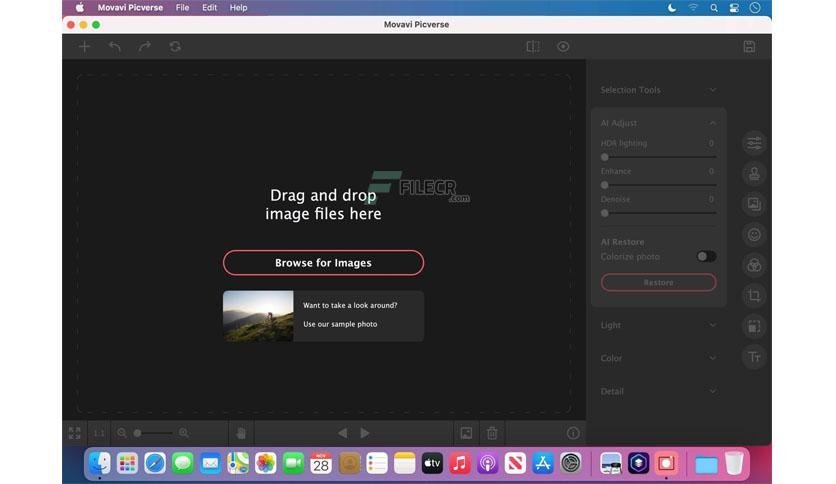Toggle the Colorize photo switch
The width and height of the screenshot is (836, 484).
(706, 257)
